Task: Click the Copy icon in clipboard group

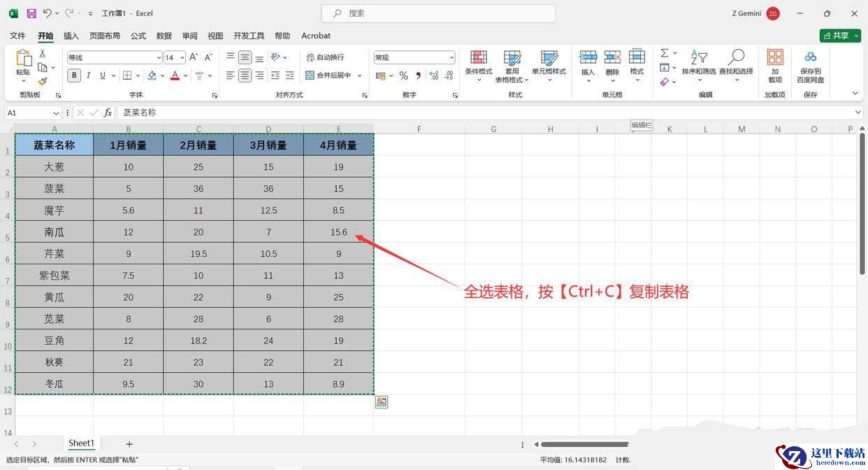Action: click(43, 68)
